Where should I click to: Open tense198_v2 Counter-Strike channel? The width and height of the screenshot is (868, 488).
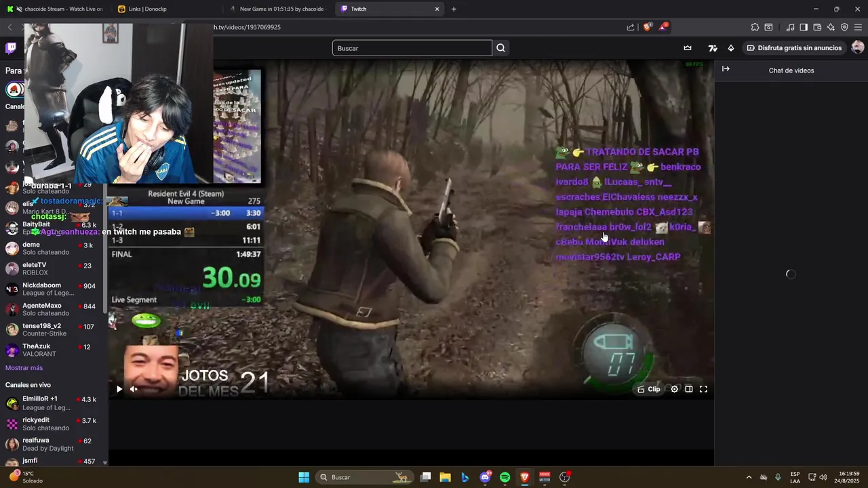click(x=53, y=329)
